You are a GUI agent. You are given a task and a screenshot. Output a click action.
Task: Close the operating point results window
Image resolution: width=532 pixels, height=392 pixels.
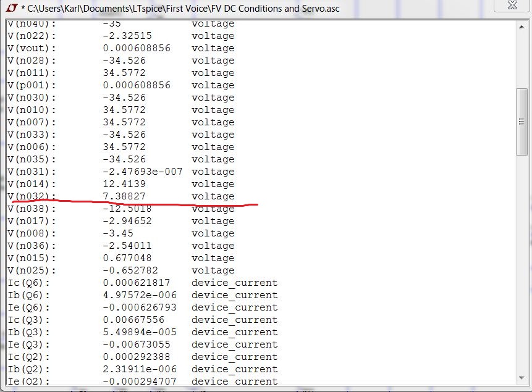tap(512, 5)
